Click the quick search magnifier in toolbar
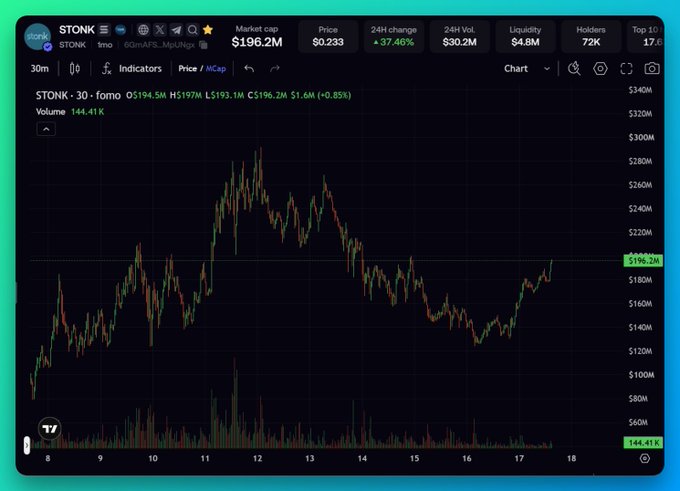The width and height of the screenshot is (680, 491). tap(574, 69)
